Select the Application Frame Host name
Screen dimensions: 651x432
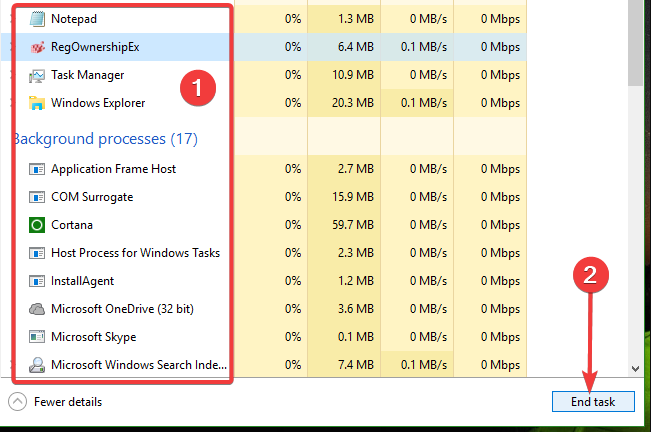click(113, 169)
